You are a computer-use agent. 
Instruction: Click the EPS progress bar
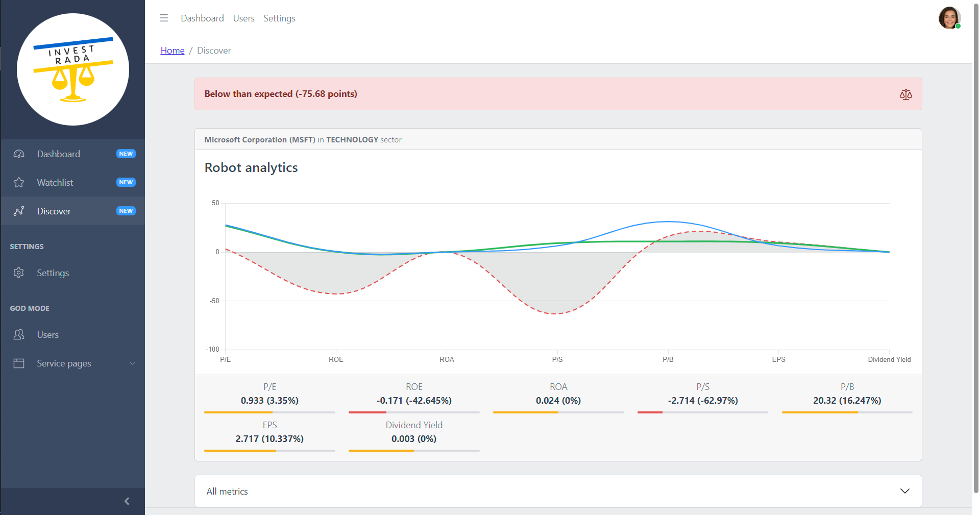tap(269, 451)
